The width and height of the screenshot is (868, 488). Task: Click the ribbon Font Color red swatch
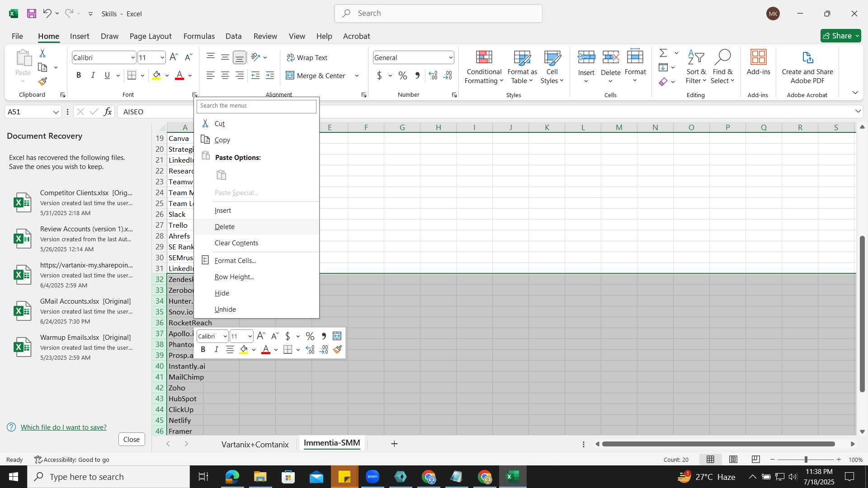pyautogui.click(x=179, y=75)
